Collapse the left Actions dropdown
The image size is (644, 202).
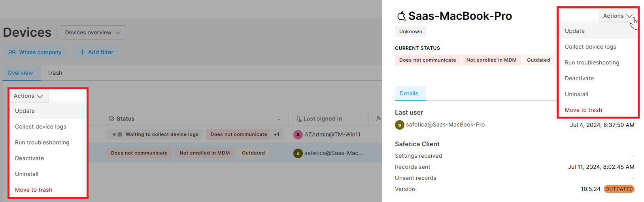point(29,96)
